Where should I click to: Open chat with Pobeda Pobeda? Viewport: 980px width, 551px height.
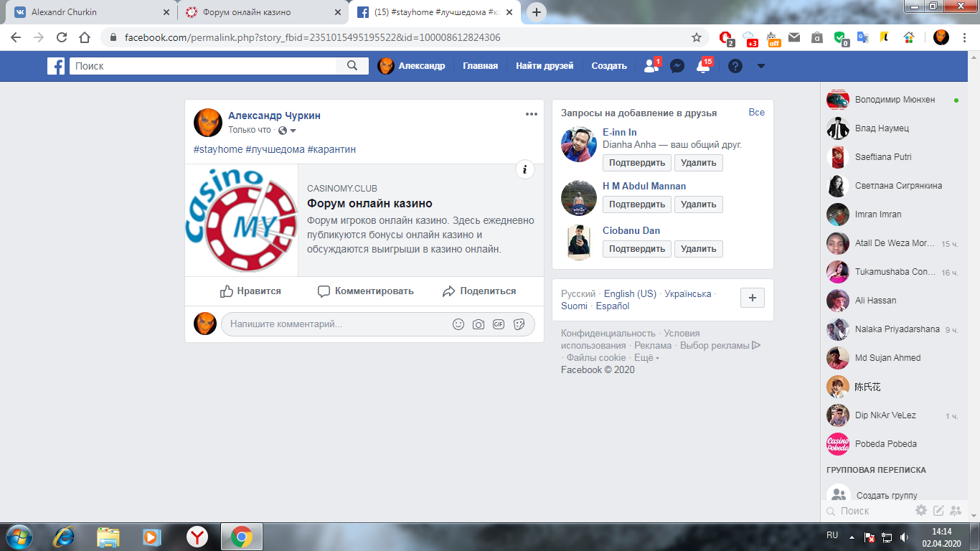pos(892,444)
